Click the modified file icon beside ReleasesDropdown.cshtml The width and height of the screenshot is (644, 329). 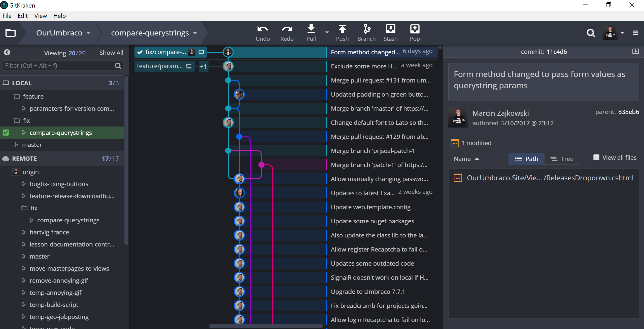pyautogui.click(x=458, y=178)
